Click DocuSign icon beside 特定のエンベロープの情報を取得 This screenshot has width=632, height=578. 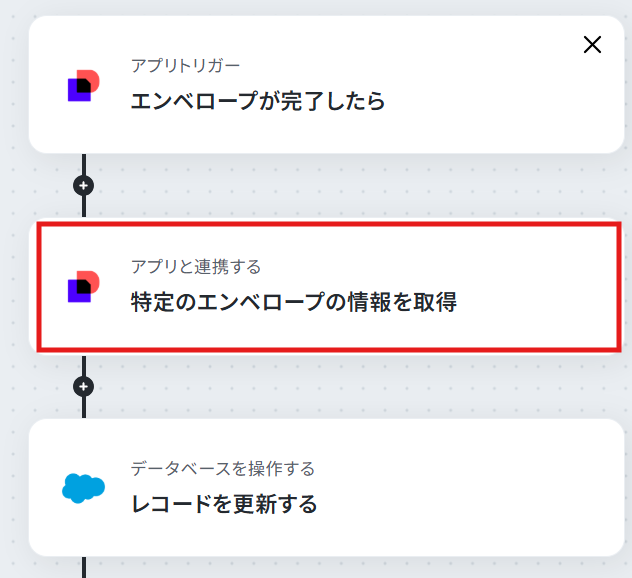(83, 287)
